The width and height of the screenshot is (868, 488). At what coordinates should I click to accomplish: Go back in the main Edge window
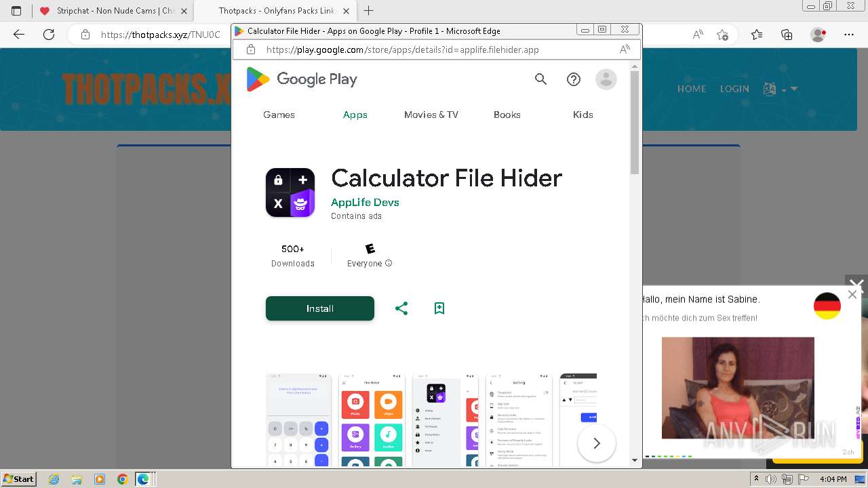click(x=19, y=35)
